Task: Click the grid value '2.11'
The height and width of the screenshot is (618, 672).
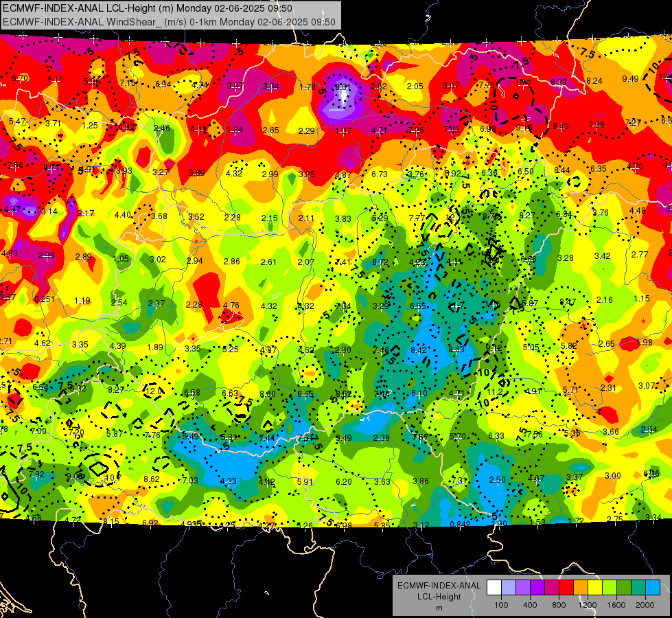Action: tap(306, 218)
